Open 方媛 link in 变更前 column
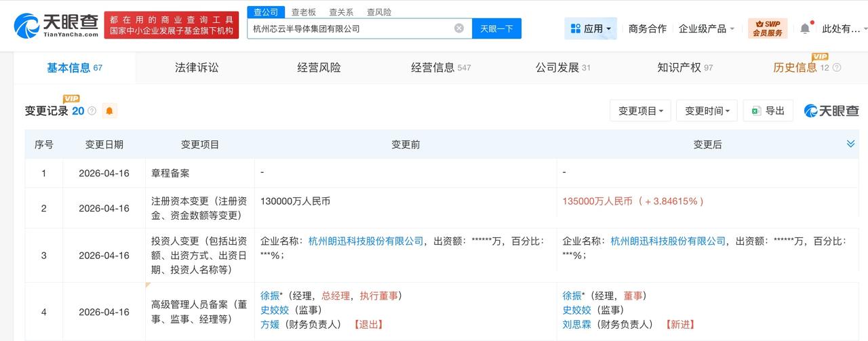The width and height of the screenshot is (868, 341). pyautogui.click(x=270, y=325)
